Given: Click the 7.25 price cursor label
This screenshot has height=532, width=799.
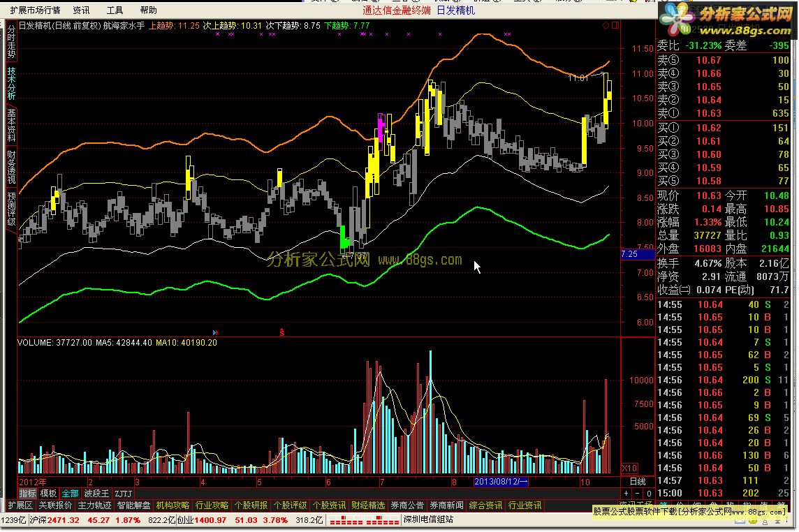Looking at the screenshot, I should [x=638, y=254].
